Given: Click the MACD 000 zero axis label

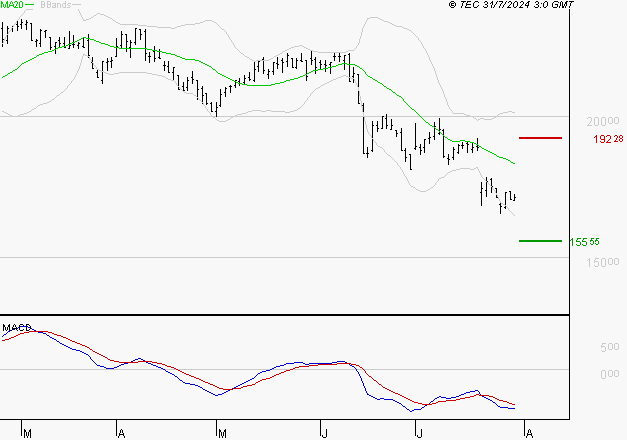Looking at the screenshot, I should [x=610, y=374].
